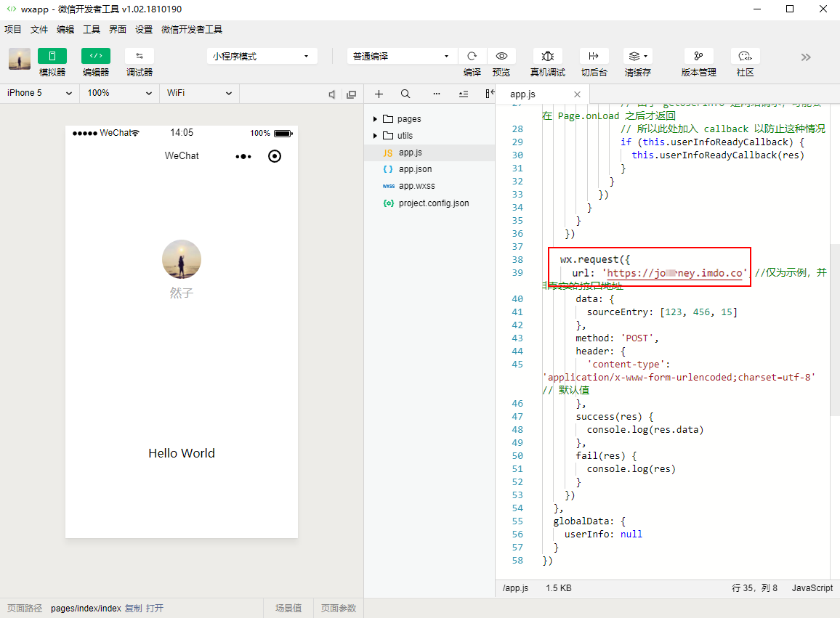Open the 编辑 menu

pyautogui.click(x=65, y=30)
